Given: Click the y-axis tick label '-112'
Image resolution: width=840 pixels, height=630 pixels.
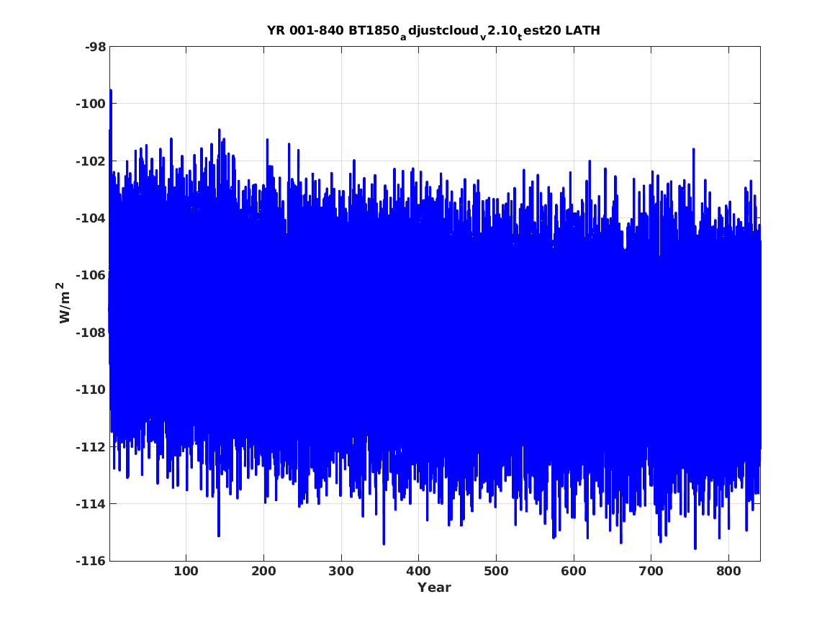Looking at the screenshot, I should (91, 447).
